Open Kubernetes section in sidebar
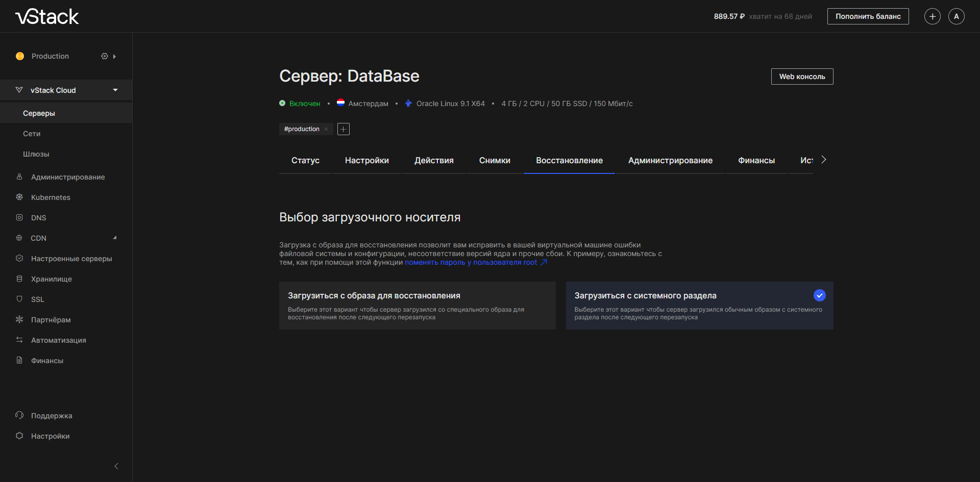Viewport: 980px width, 482px height. (x=51, y=197)
